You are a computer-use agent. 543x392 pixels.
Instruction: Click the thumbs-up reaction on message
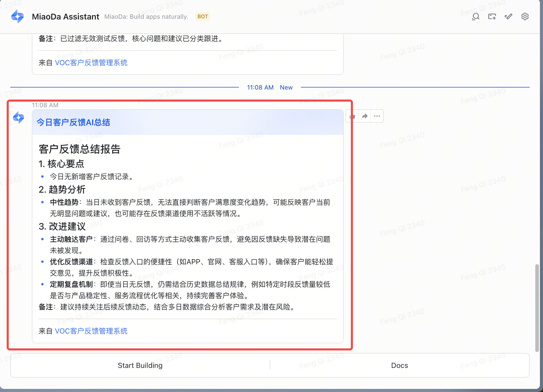click(352, 116)
